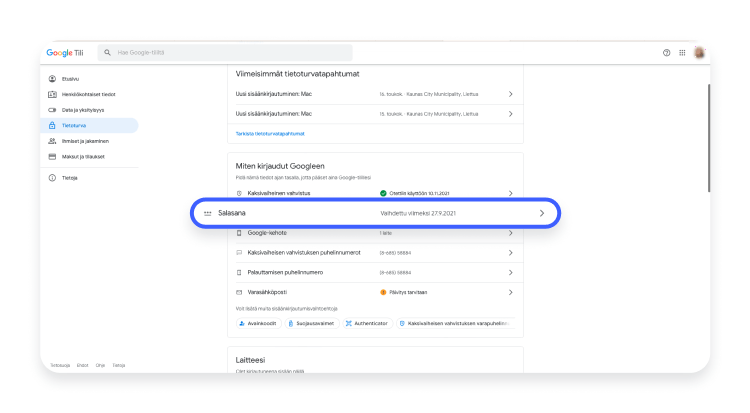This screenshot has height=413, width=750.
Task: Expand the Varasähköposti row chevron
Action: click(510, 292)
